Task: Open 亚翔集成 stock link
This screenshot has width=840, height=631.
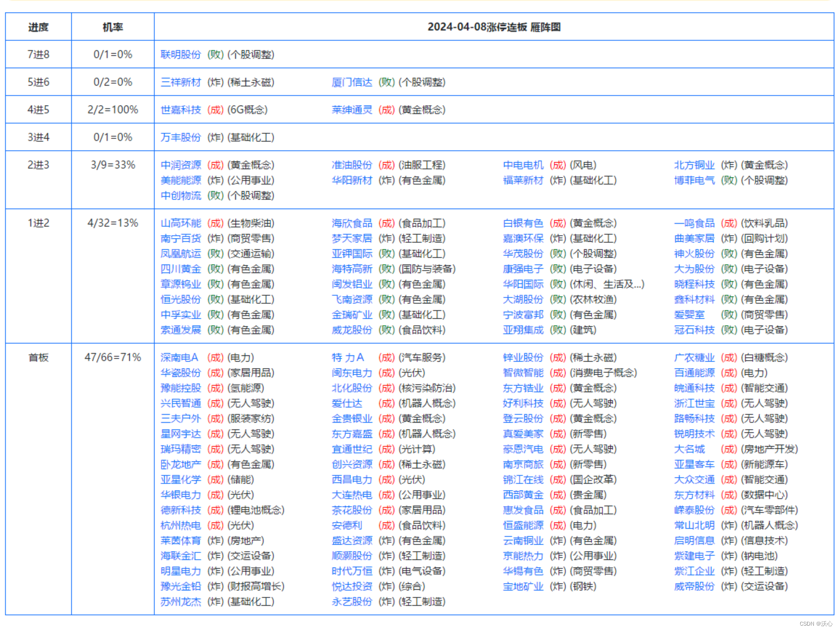Action: coord(523,330)
